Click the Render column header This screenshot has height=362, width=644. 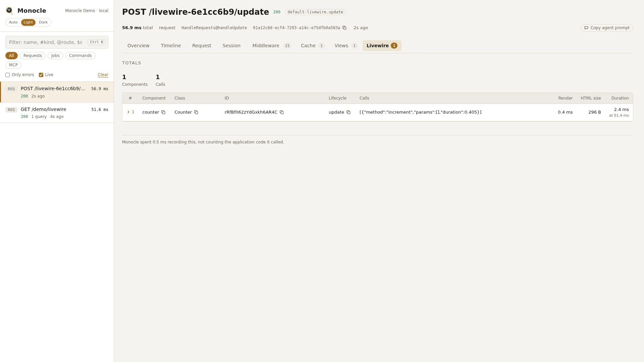[x=565, y=98]
